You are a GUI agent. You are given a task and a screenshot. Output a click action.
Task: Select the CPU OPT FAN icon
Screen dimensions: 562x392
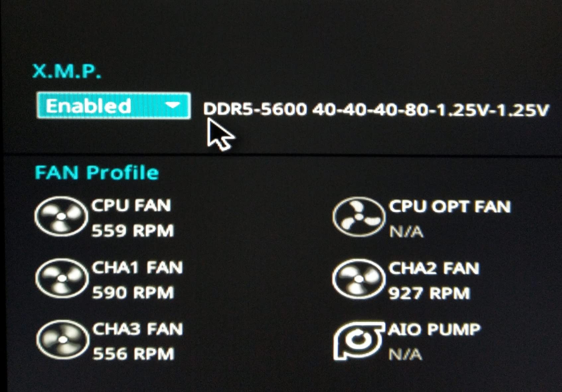point(359,217)
